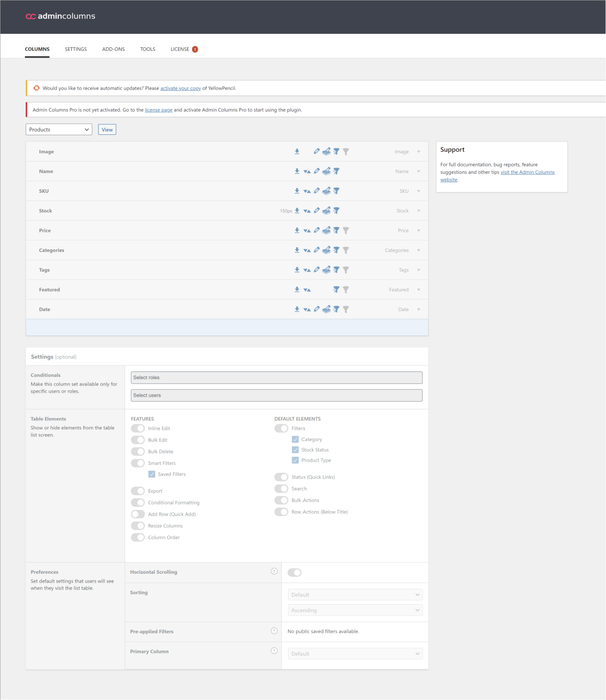Expand the SKU column settings arrow
Screen dimensions: 606x700
pyautogui.click(x=419, y=192)
